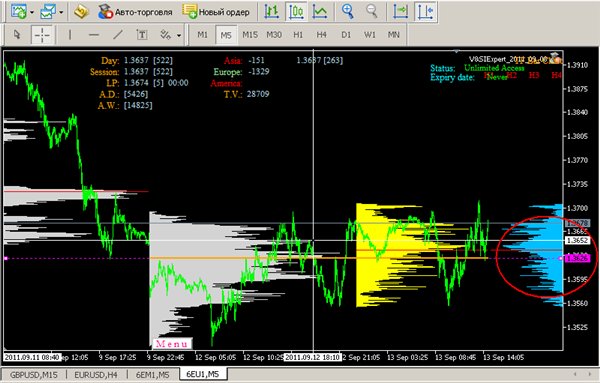
Task: Expand the new chart dropdown arrow
Action: coord(32,12)
